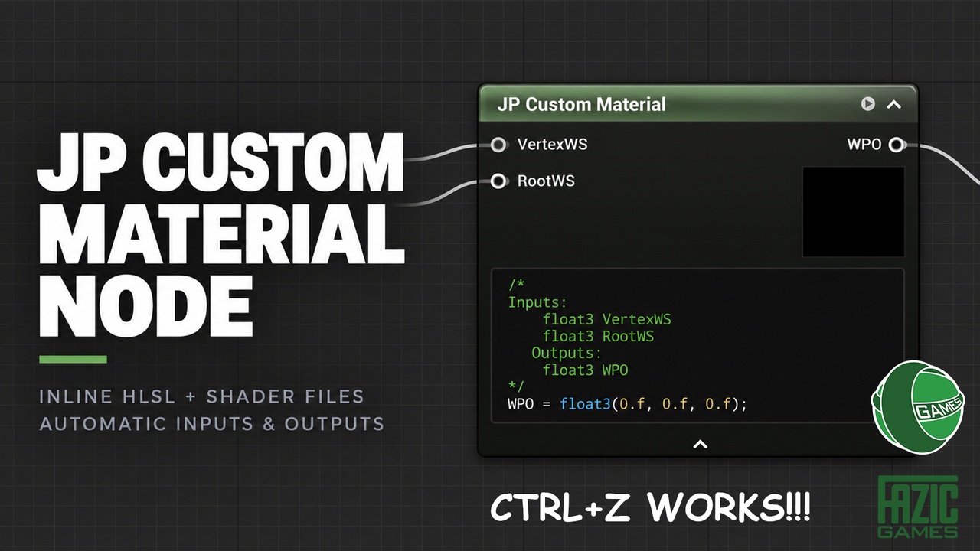Click the play icon in the node header
This screenshot has width=980, height=551.
click(x=867, y=103)
